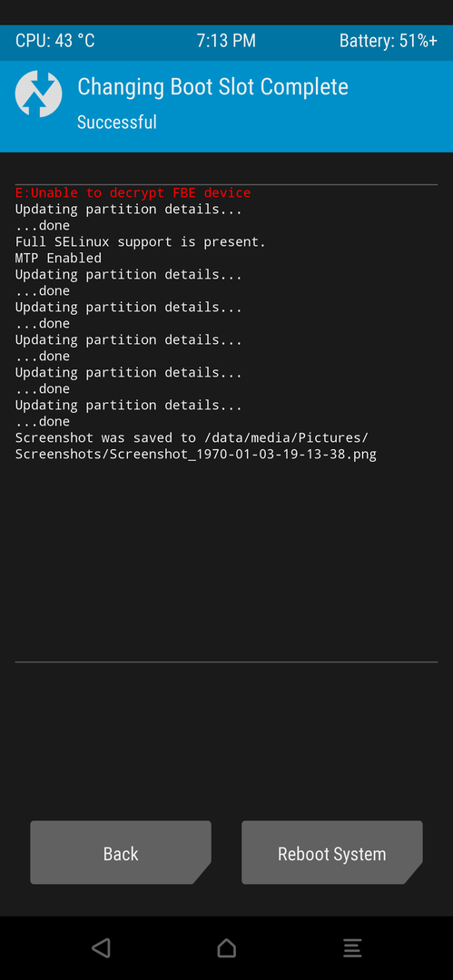The image size is (453, 980).
Task: Tap the CPU temperature reading
Action: 55,41
